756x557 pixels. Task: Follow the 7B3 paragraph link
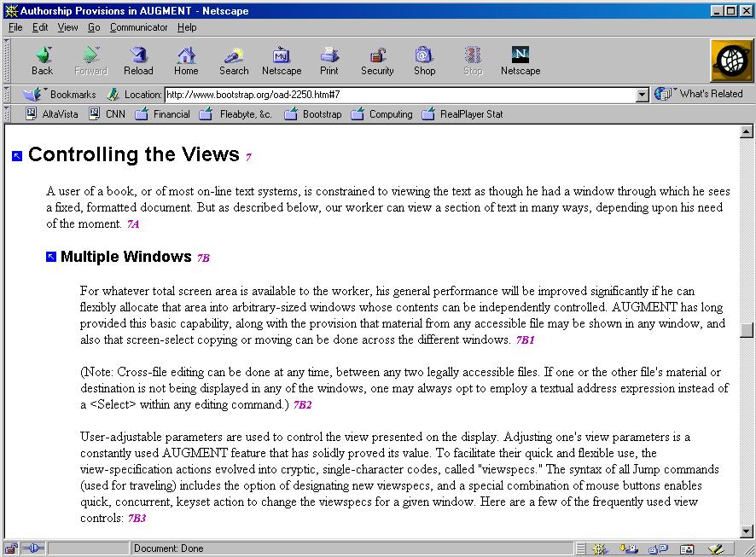click(137, 518)
